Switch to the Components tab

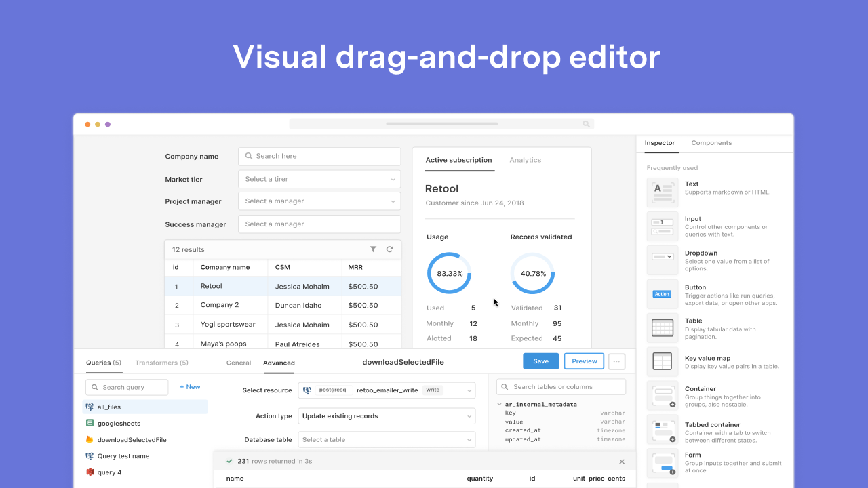(x=711, y=143)
